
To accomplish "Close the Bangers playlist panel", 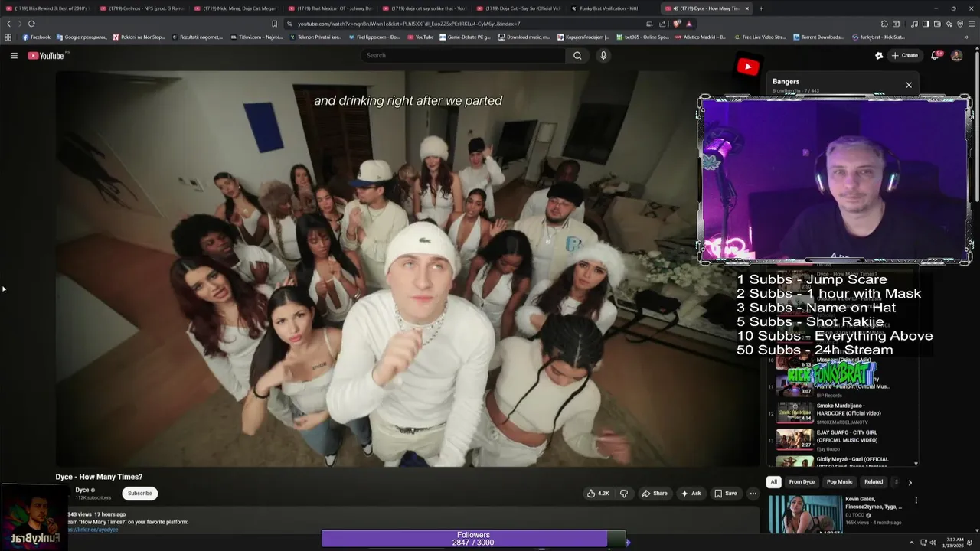I will tap(909, 85).
